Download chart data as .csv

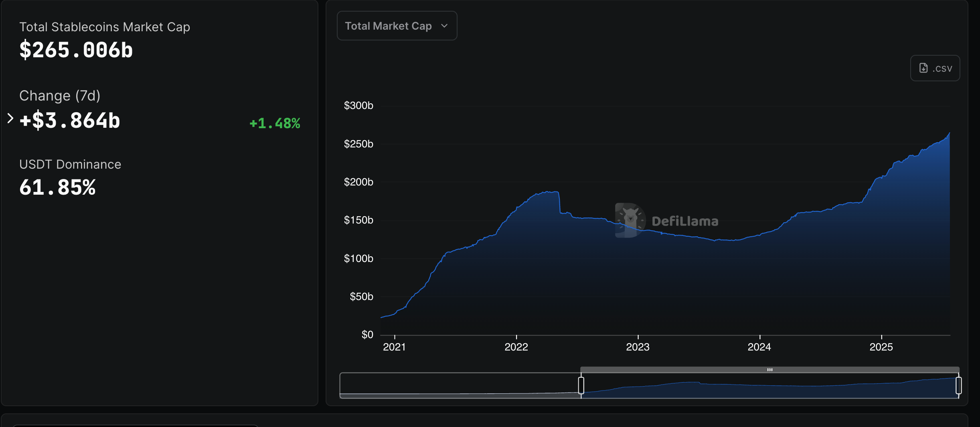935,68
